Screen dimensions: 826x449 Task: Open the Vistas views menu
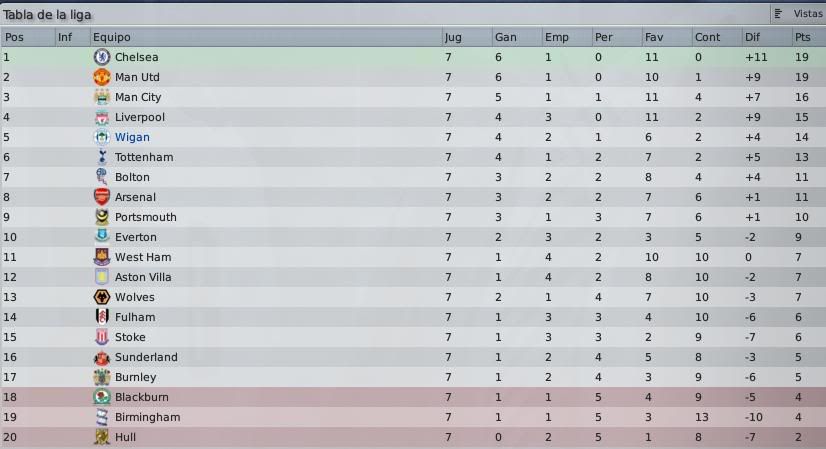coord(799,14)
